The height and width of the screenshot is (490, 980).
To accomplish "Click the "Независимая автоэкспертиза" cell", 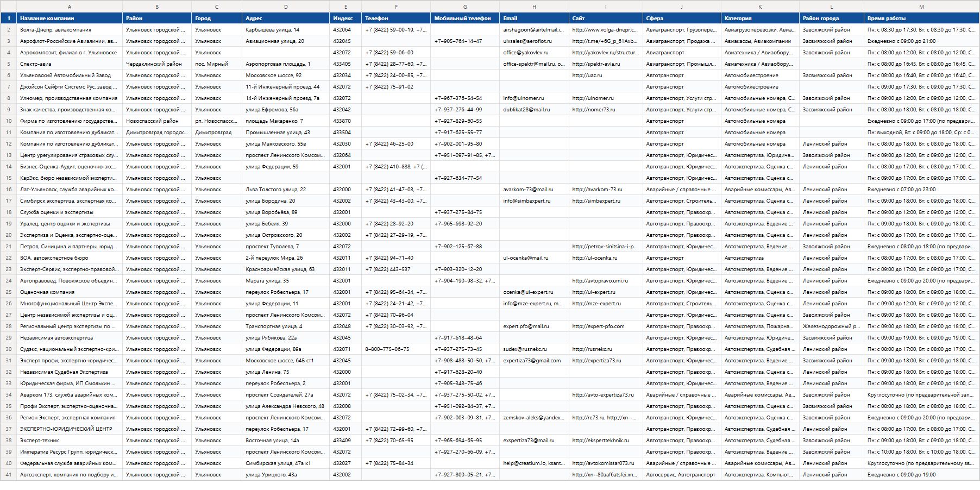I will click(x=70, y=338).
